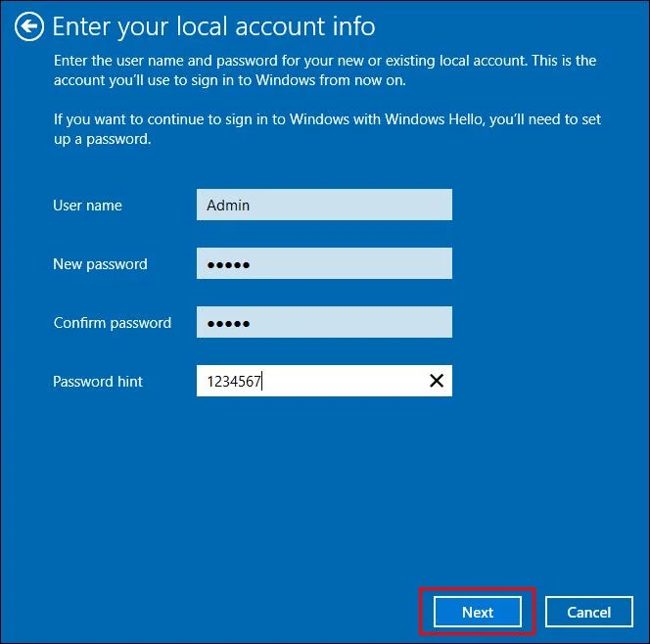The width and height of the screenshot is (650, 644).
Task: Clear the Password hint with the X icon
Action: tap(436, 381)
